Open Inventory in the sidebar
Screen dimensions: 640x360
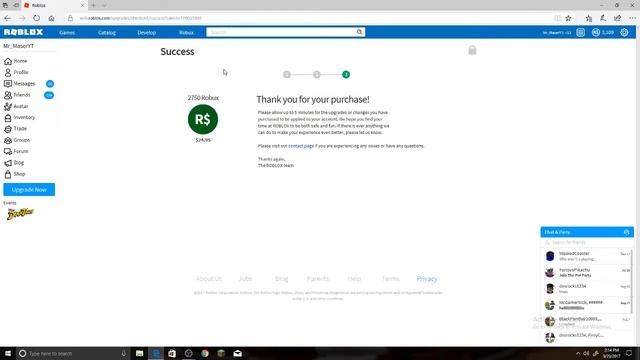click(x=19, y=118)
